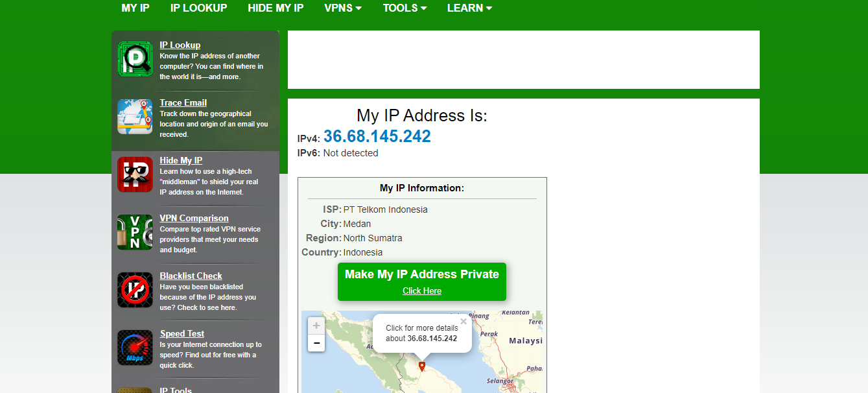
Task: Click the white banner ad area
Action: click(524, 60)
